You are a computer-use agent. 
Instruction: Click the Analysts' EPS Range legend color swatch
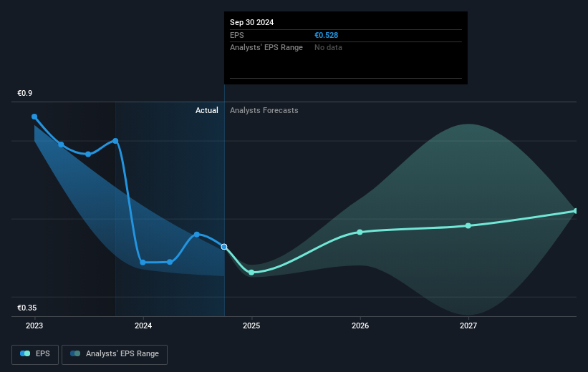pos(75,353)
